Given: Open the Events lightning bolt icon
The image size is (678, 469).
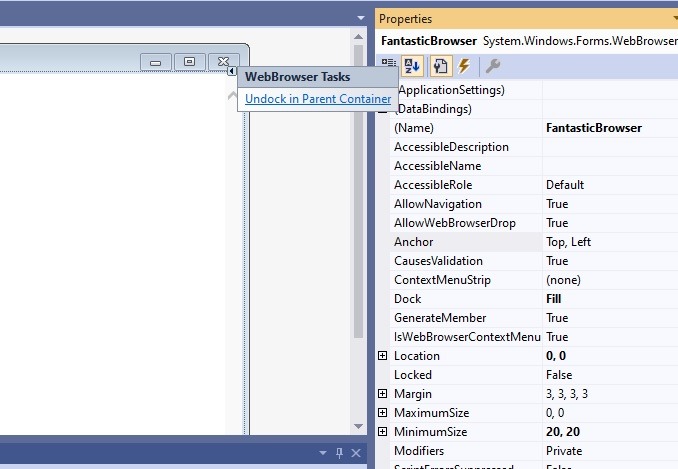Looking at the screenshot, I should coord(464,66).
